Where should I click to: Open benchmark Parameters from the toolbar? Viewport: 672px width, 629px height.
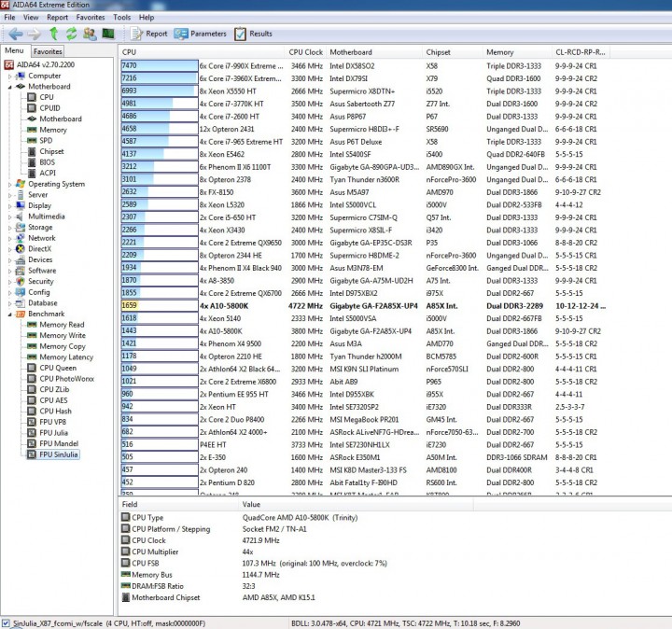click(200, 34)
